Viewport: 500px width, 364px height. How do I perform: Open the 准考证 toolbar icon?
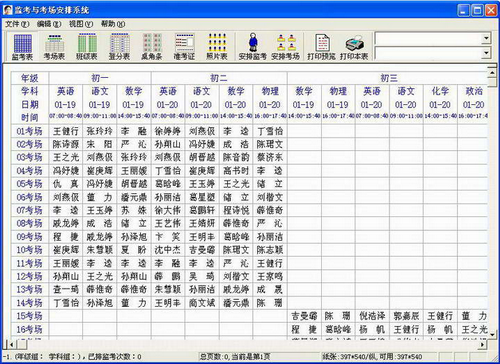point(184,47)
